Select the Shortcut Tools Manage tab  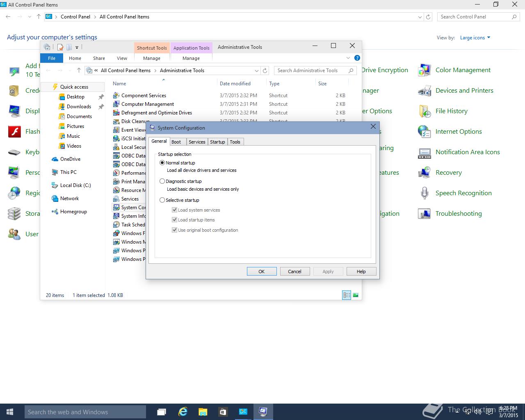[x=152, y=58]
